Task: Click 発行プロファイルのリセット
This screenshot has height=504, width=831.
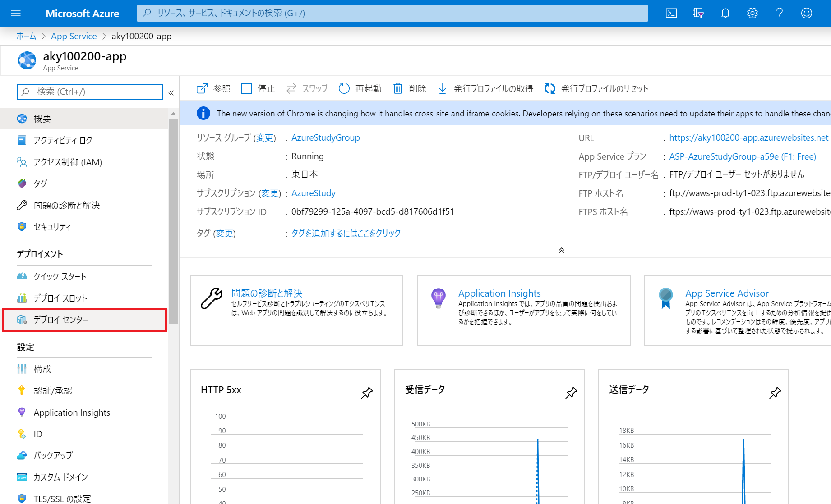Action: point(596,88)
